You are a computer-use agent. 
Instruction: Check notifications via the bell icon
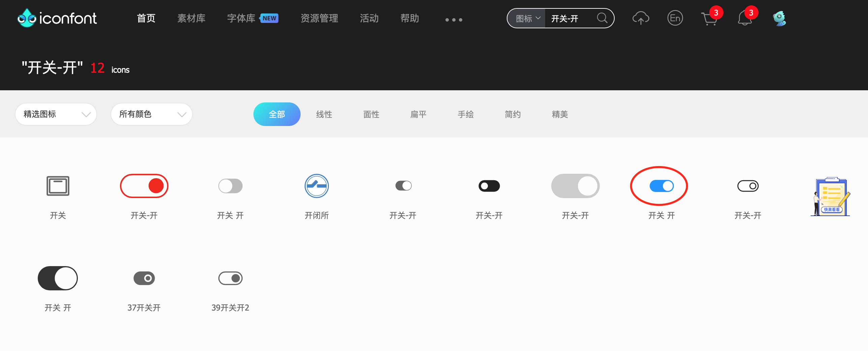744,19
